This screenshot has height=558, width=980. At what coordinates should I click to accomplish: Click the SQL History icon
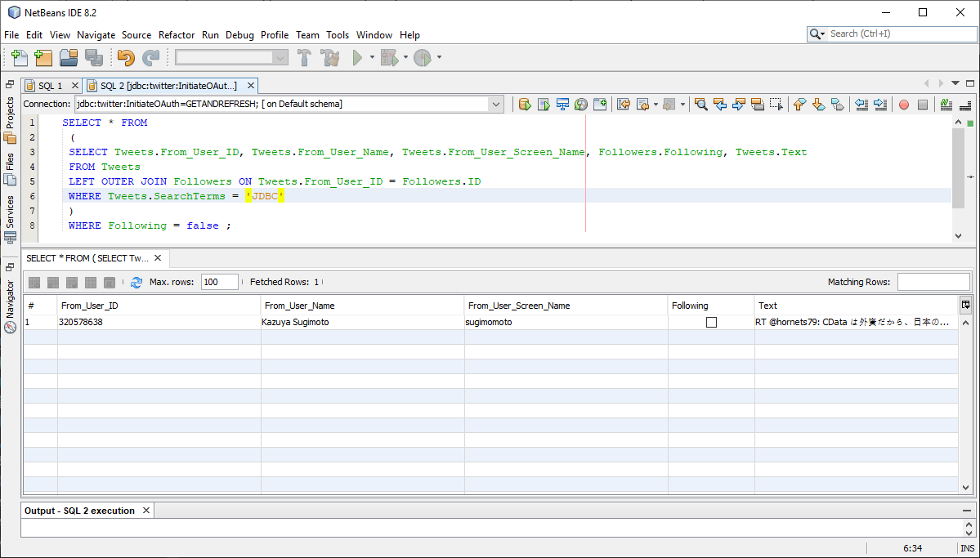pos(581,105)
